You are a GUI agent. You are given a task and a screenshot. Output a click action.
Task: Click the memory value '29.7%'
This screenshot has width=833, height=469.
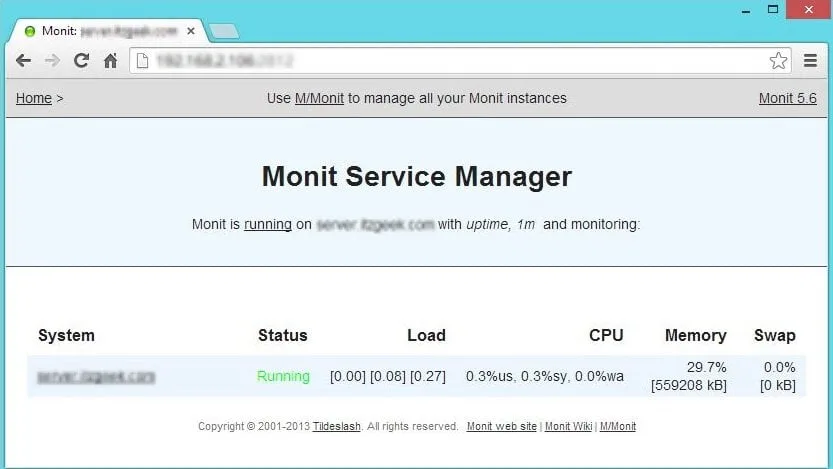click(707, 367)
